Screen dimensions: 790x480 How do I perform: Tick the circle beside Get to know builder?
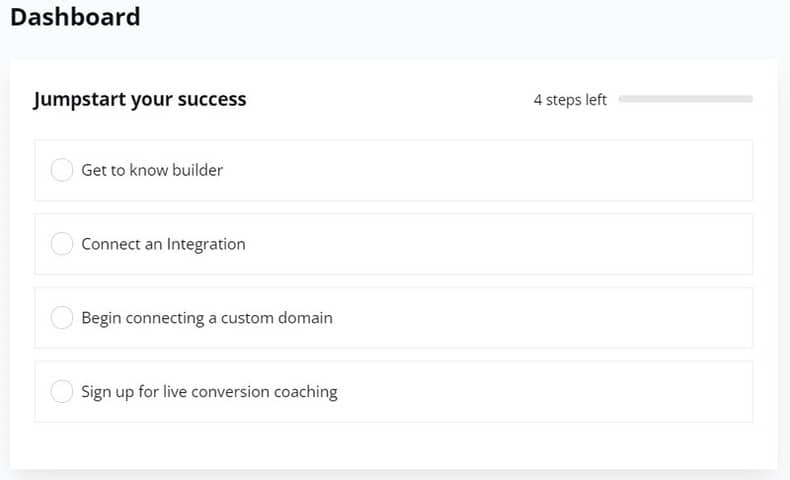61,170
